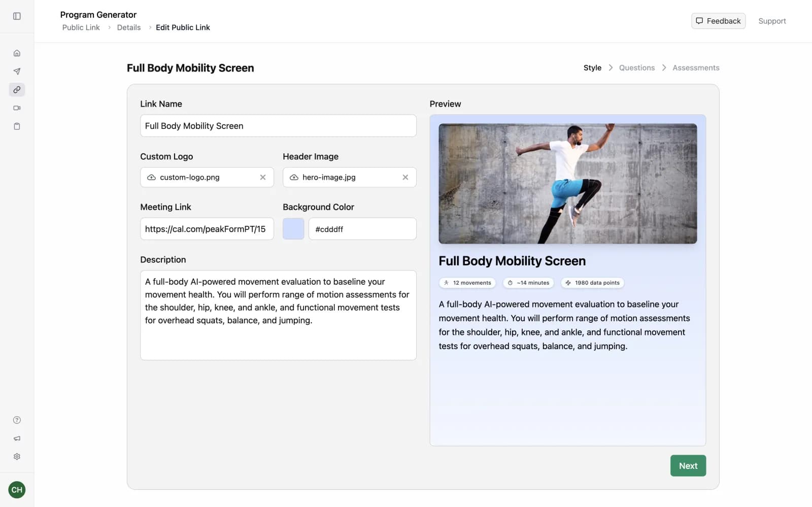Open the video camera sidebar icon
Image resolution: width=812 pixels, height=507 pixels.
pyautogui.click(x=17, y=108)
